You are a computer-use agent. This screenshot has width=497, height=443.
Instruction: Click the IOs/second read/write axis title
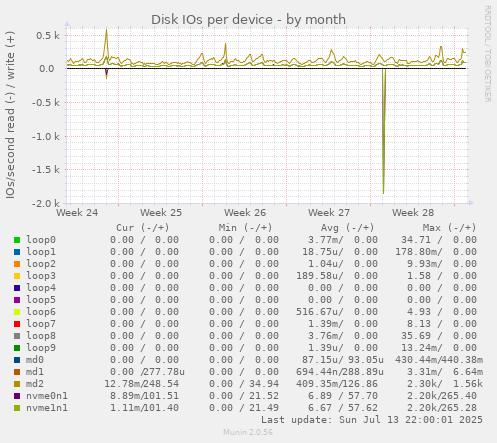(10, 115)
